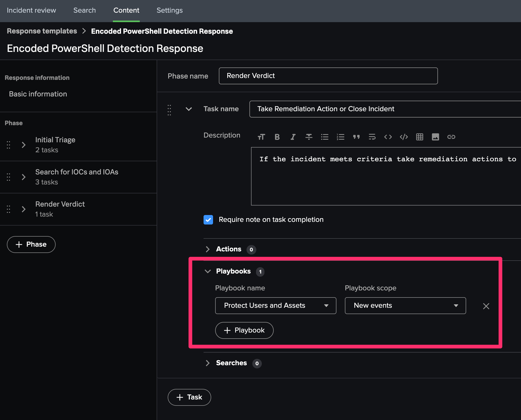Remove the Protect Users and Assets playbook
This screenshot has width=521, height=420.
click(x=486, y=306)
